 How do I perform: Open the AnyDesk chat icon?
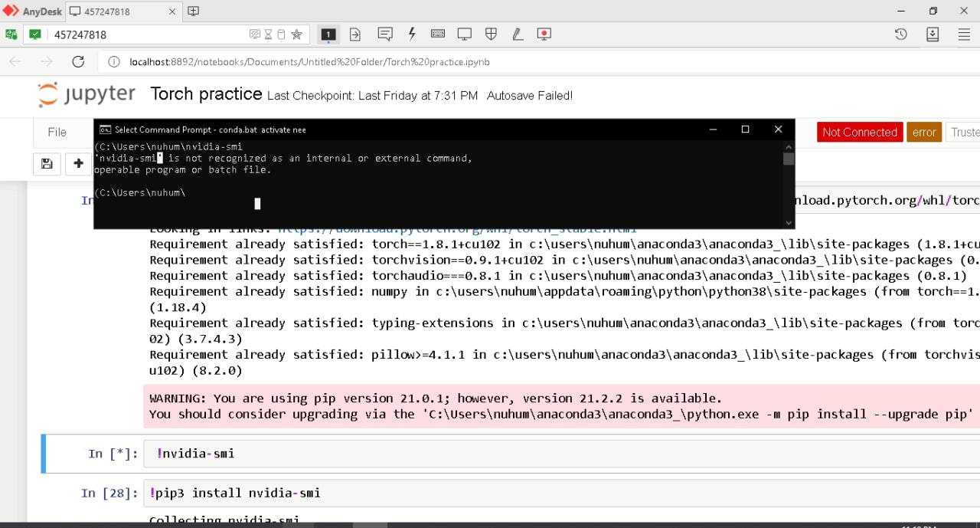tap(385, 34)
